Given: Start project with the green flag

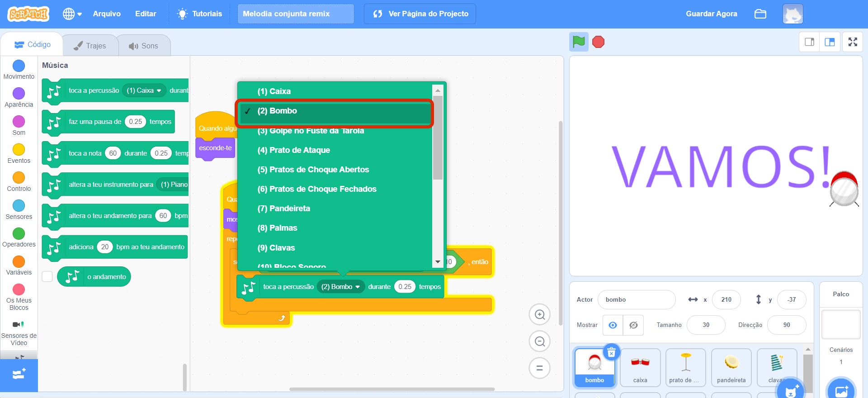Looking at the screenshot, I should [x=579, y=42].
